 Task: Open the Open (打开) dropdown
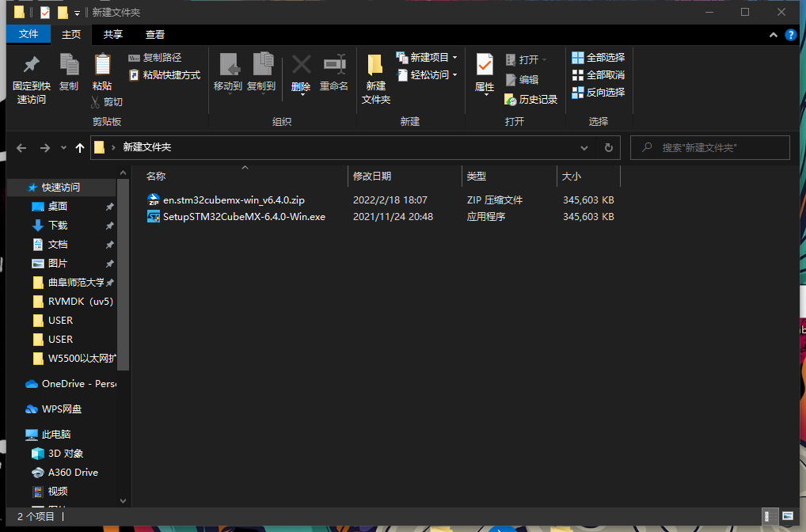527,60
